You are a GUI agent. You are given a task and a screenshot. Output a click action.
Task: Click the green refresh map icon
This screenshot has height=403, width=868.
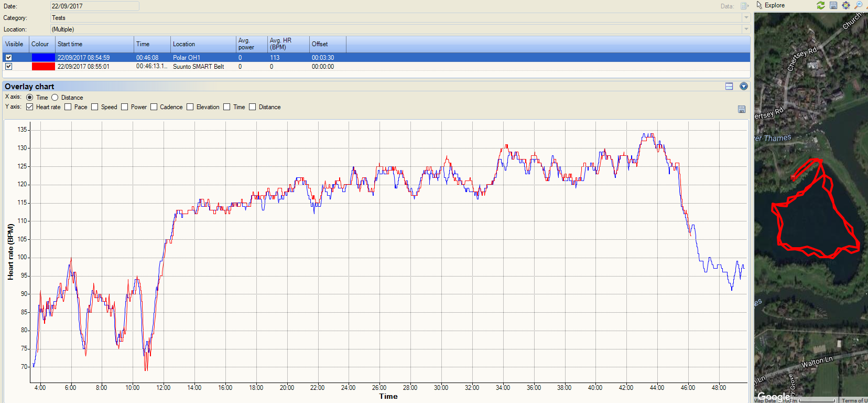[x=821, y=5]
